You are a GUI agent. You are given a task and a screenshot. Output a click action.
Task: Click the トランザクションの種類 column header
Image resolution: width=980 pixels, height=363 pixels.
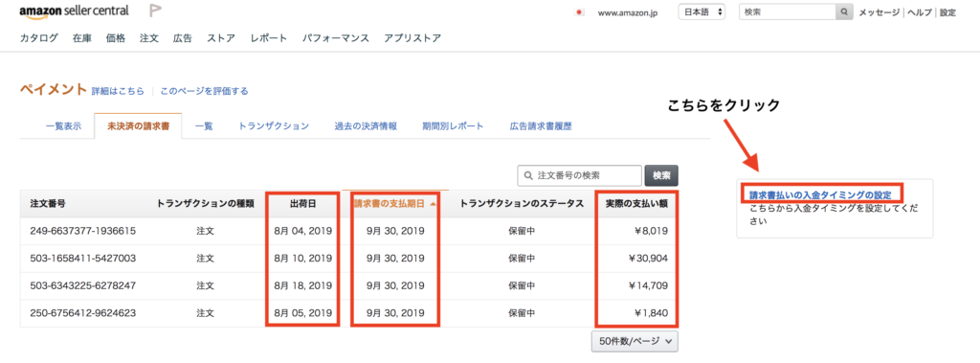click(x=206, y=203)
